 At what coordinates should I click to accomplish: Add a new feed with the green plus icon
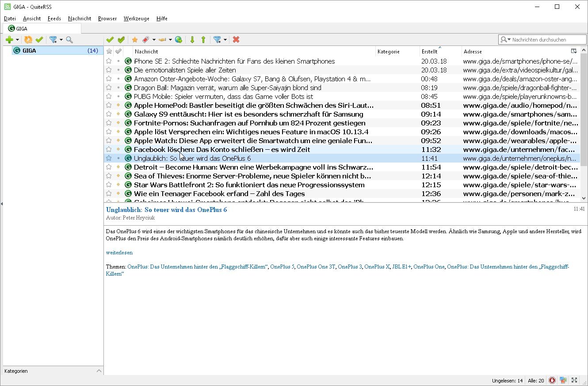click(x=9, y=39)
